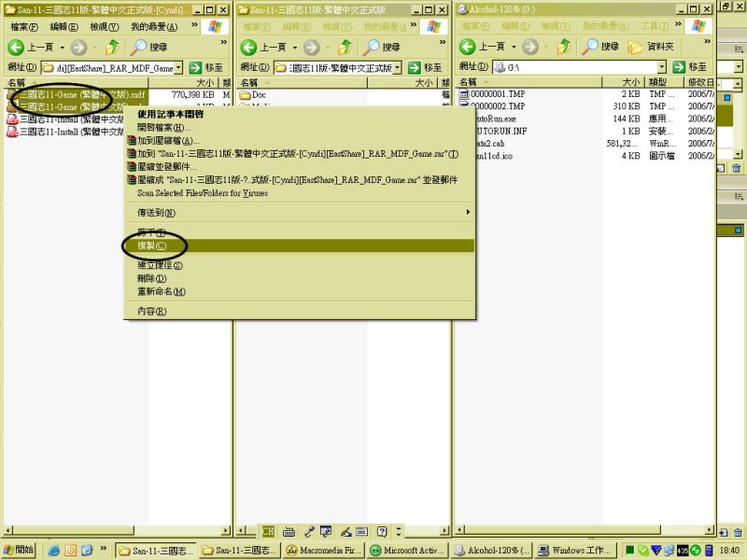Click Up folder icon in Alcohol-120% window
The width and height of the screenshot is (747, 560).
pos(564,46)
